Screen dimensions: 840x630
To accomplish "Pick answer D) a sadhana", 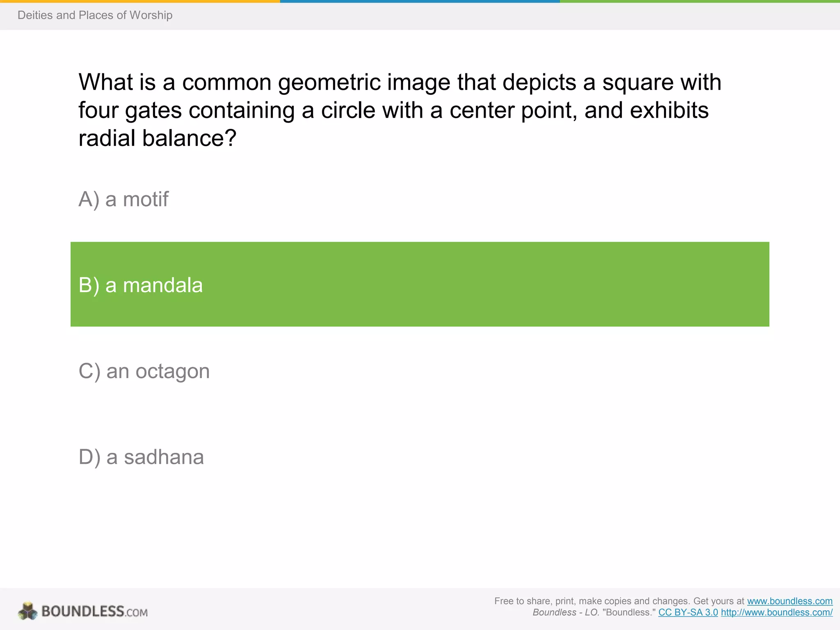I will pyautogui.click(x=141, y=457).
